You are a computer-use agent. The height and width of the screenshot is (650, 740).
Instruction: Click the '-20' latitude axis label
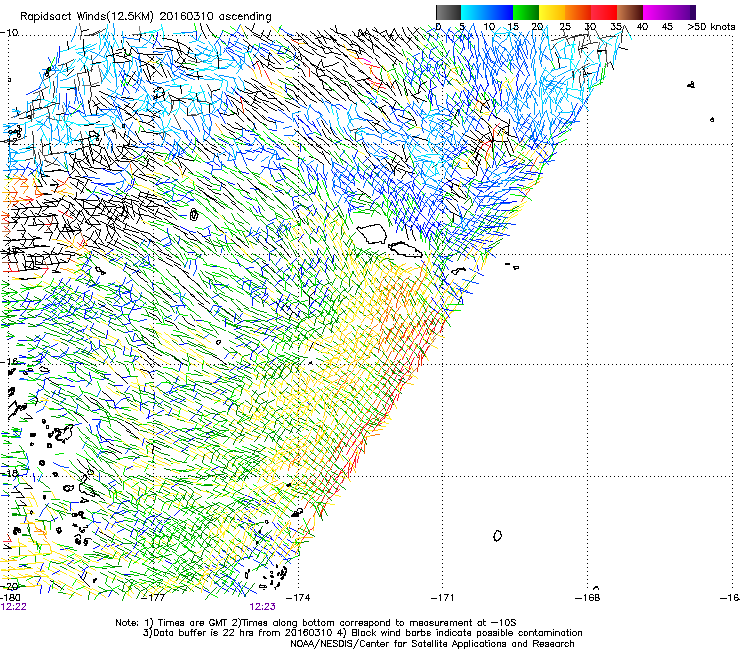pyautogui.click(x=9, y=586)
